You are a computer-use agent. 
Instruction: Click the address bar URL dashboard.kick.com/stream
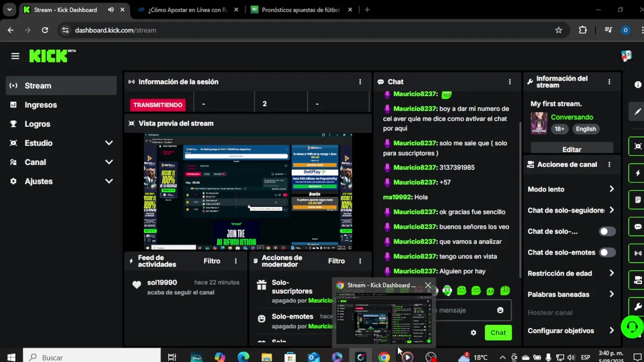(x=115, y=30)
